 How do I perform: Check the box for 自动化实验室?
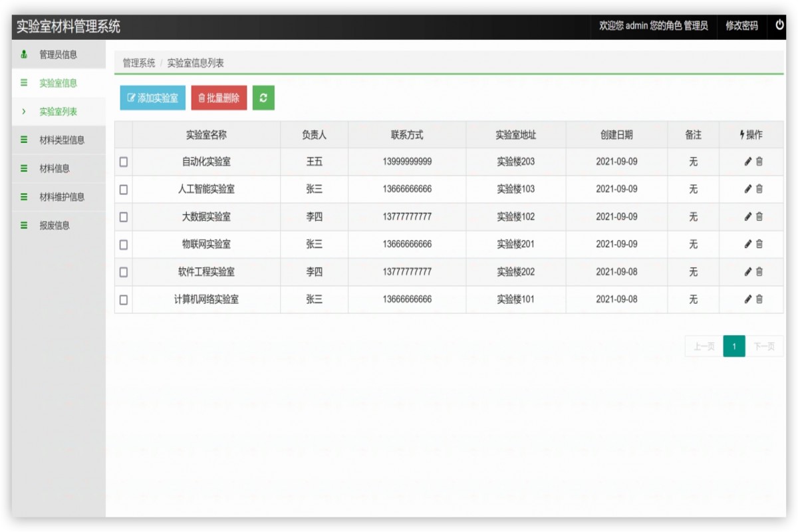pyautogui.click(x=124, y=162)
